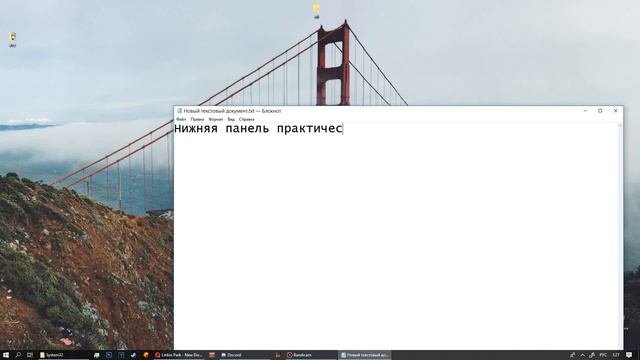Screen dimensions: 640x360
Task: Minimize the Notepad window
Action: tap(585, 111)
